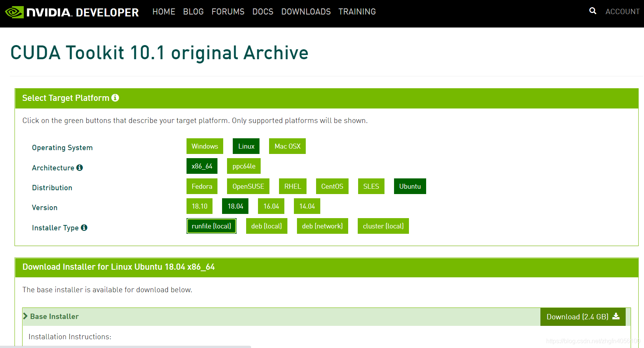The width and height of the screenshot is (644, 348).
Task: Click the CUDA Toolkit 10.1 original Archive heading
Action: 159,53
